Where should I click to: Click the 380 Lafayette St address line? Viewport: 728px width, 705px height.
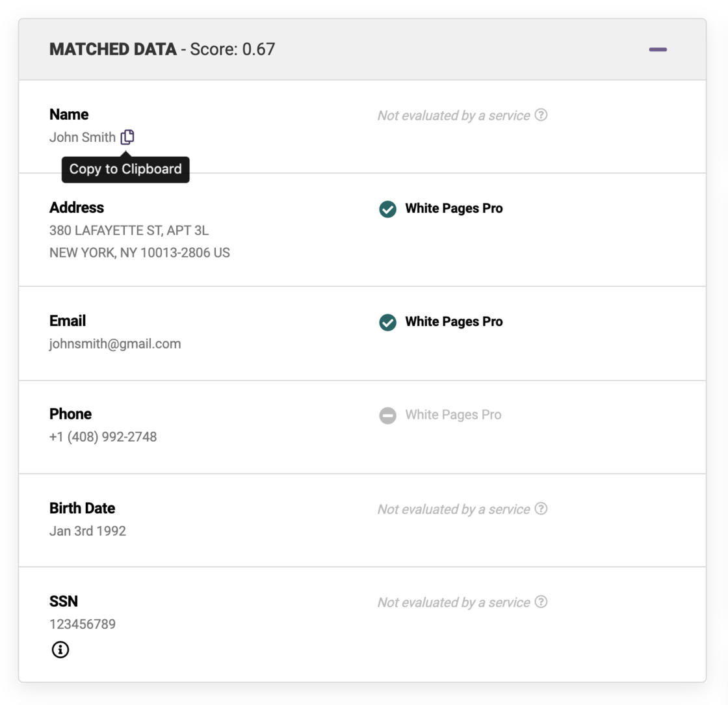coord(129,230)
